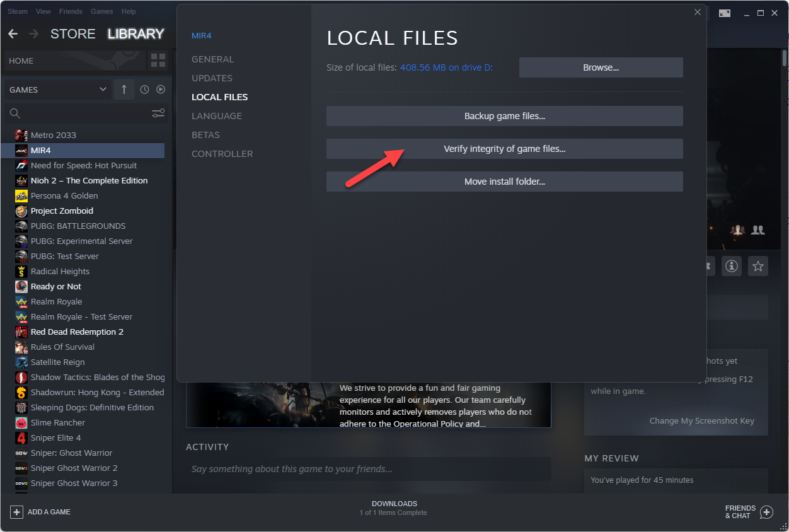Click Backup game files... button
The height and width of the screenshot is (532, 789).
pyautogui.click(x=505, y=116)
